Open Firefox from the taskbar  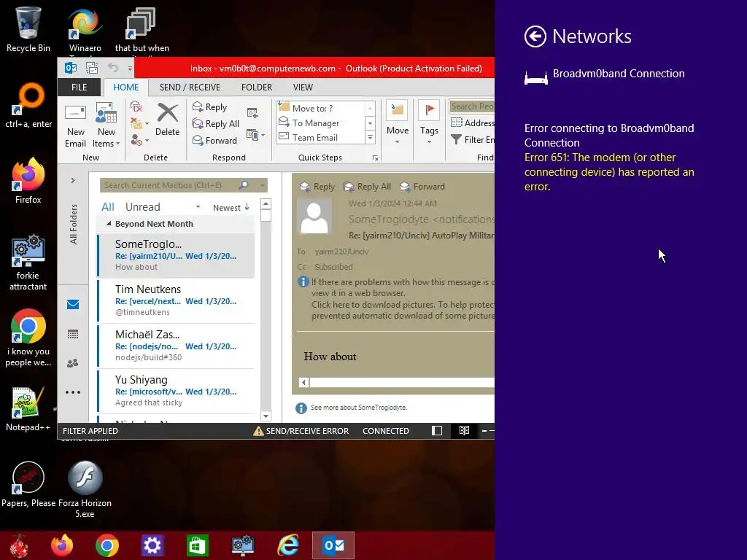coord(62,545)
